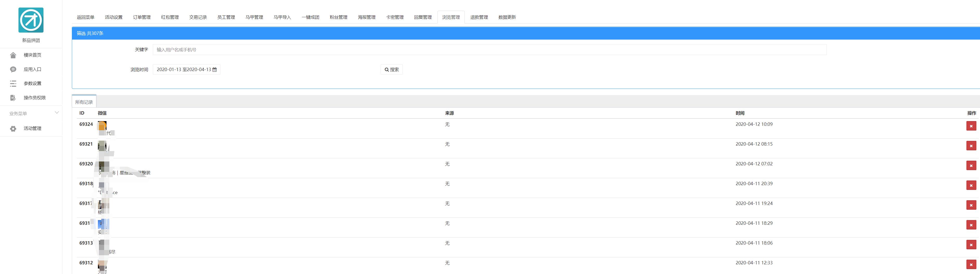Click the 新品拼团 app logo icon
Viewport: 980px width, 274px height.
point(31,20)
